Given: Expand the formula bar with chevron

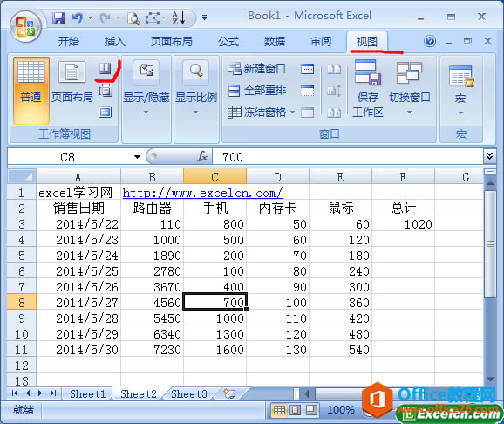Looking at the screenshot, I should click(489, 156).
